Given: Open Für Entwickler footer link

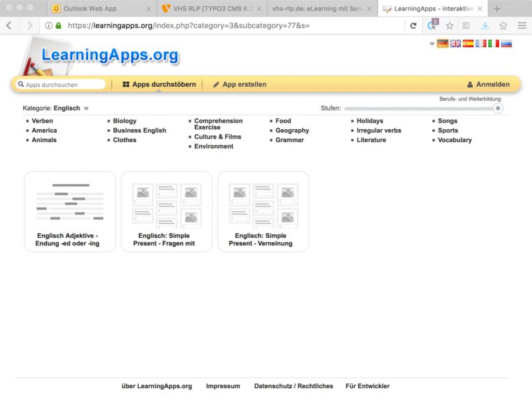Looking at the screenshot, I should tap(367, 386).
